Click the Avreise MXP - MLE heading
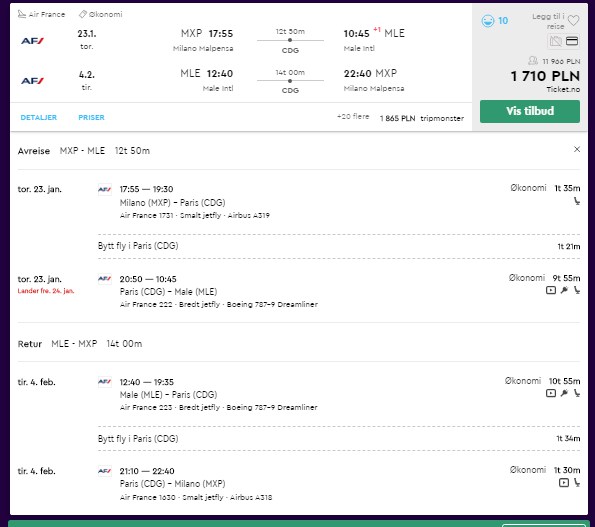This screenshot has height=527, width=595. (83, 151)
